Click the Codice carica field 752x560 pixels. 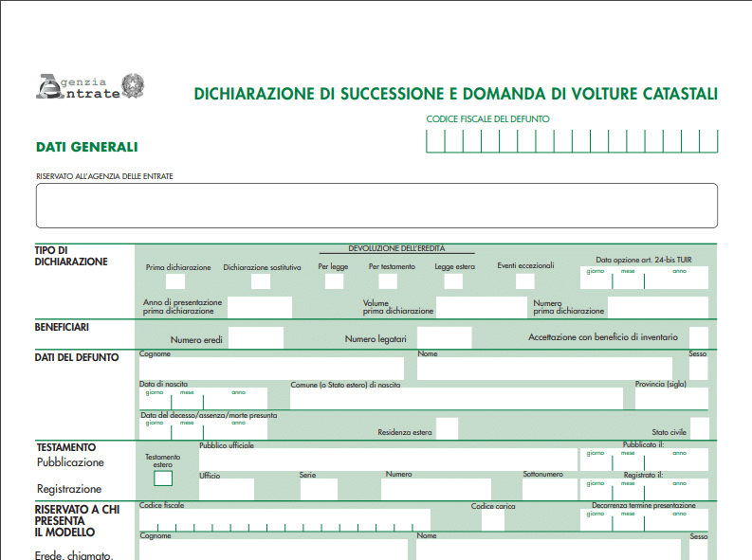coord(493,521)
